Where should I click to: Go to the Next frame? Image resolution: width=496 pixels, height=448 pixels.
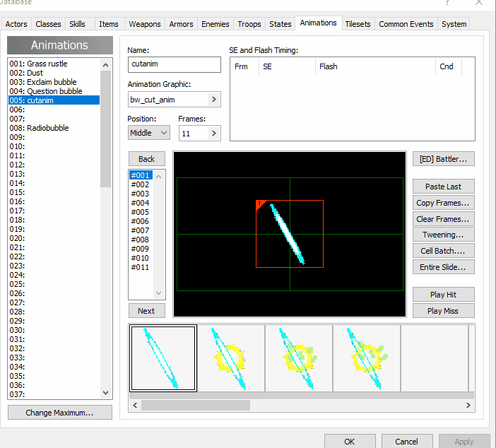click(146, 311)
